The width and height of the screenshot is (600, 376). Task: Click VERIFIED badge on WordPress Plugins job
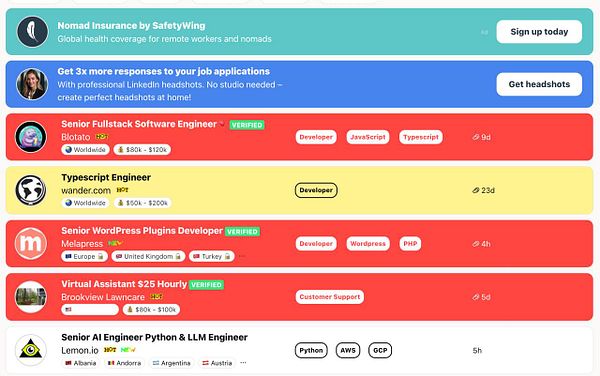(x=242, y=232)
